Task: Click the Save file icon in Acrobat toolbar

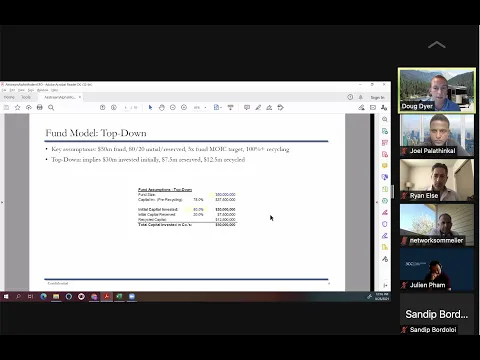Action: (x=6, y=107)
